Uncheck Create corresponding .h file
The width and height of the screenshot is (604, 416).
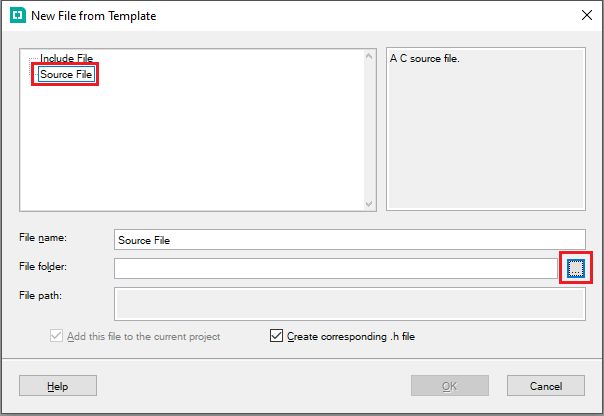click(276, 336)
